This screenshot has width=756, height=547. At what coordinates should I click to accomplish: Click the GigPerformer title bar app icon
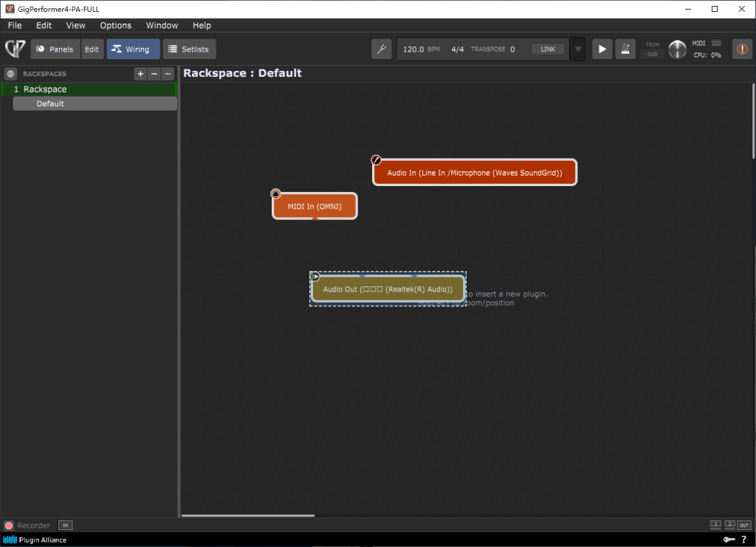(x=10, y=9)
